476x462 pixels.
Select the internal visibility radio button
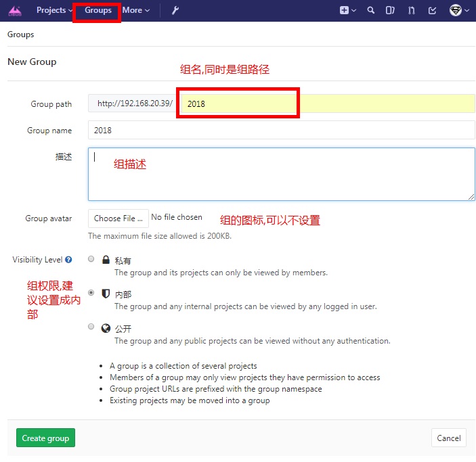91,293
